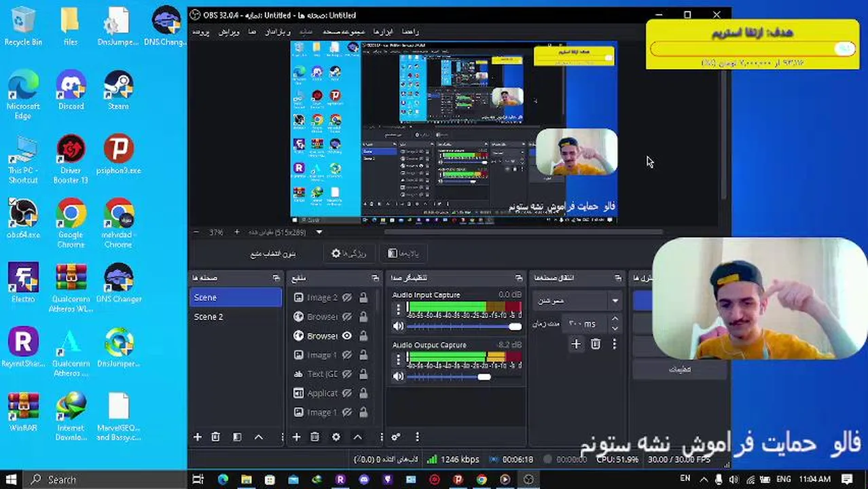
Task: Toggle visibility eye of Applicat source
Action: coord(347,393)
